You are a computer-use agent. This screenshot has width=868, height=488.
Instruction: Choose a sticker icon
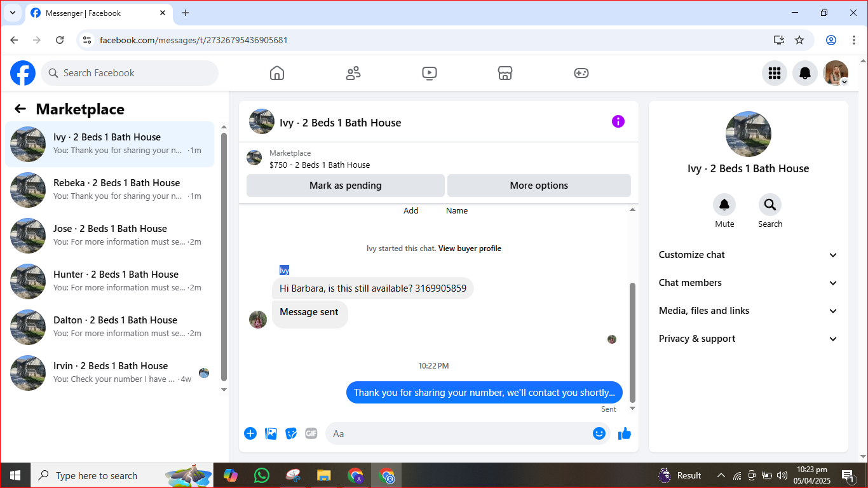point(291,433)
